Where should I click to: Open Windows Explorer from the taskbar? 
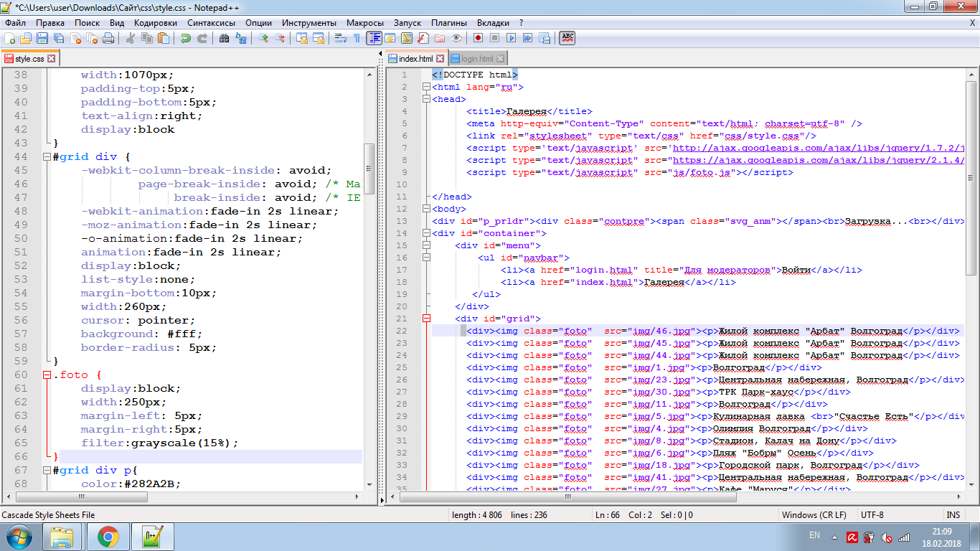click(x=62, y=537)
